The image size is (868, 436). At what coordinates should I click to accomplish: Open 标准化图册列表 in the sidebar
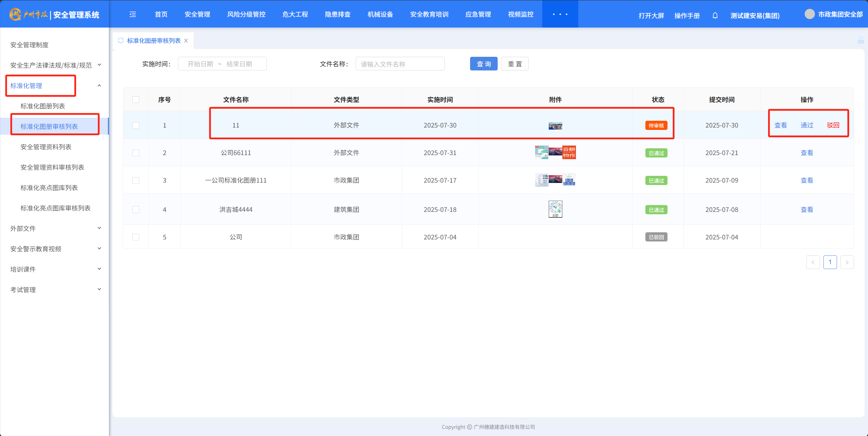pos(43,106)
